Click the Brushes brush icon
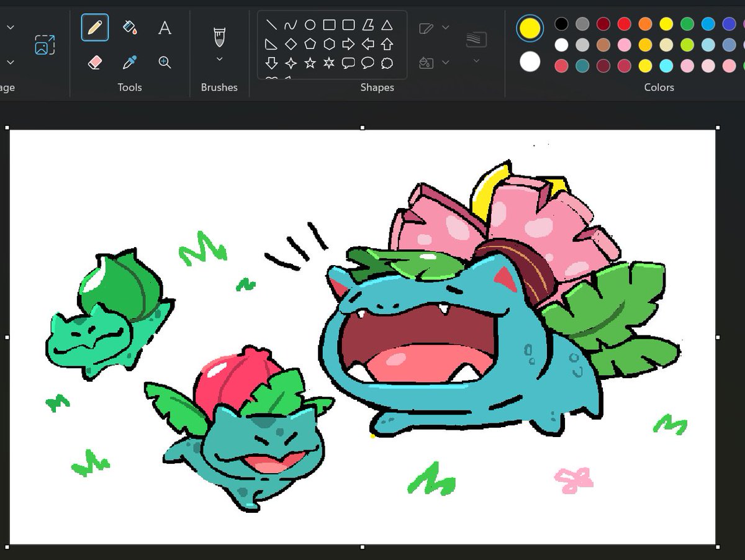Viewport: 745px width, 560px height. (219, 37)
